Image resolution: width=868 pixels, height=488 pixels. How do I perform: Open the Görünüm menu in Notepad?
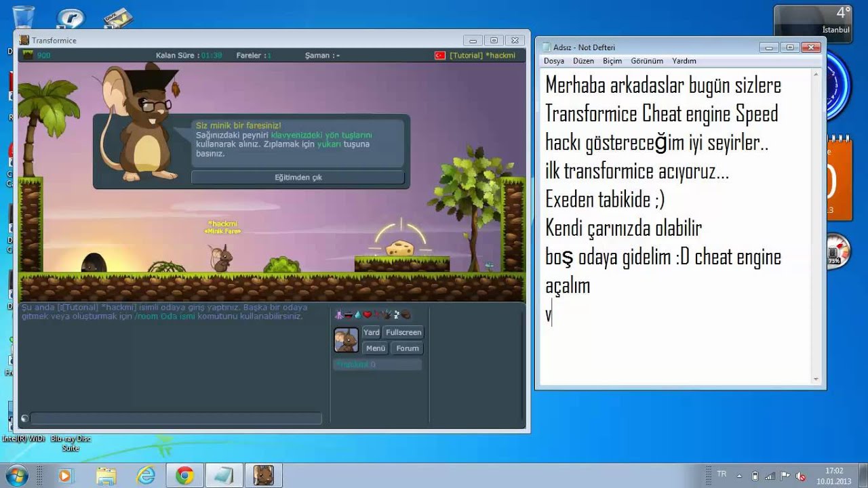pyautogui.click(x=647, y=61)
